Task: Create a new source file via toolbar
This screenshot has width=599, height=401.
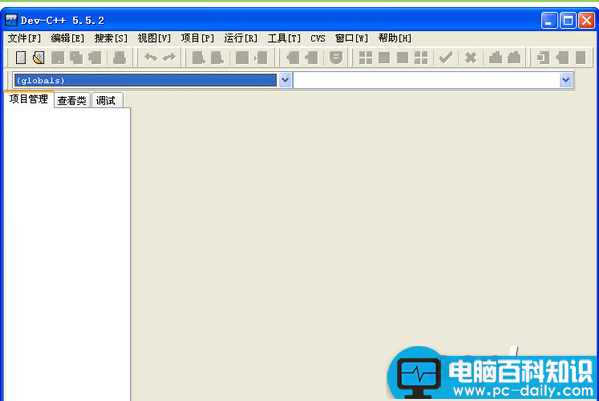Action: pos(21,58)
